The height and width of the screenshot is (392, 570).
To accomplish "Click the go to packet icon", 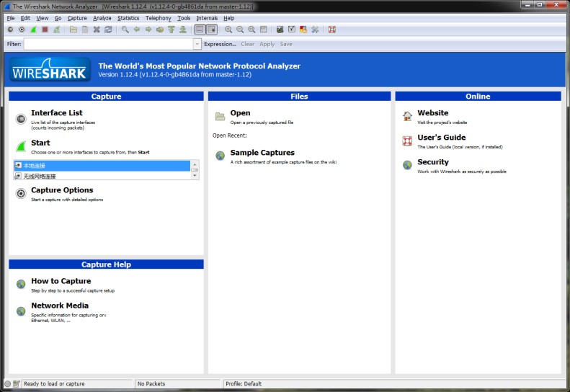I will (x=160, y=30).
